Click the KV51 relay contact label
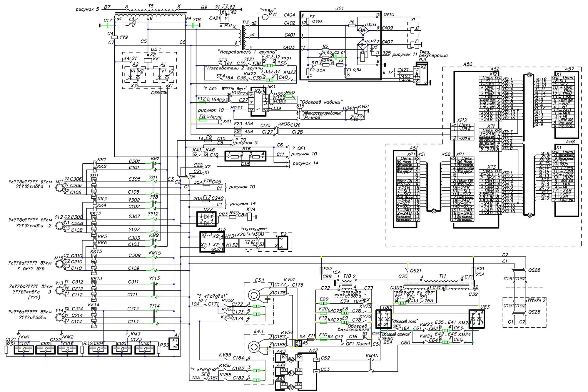The width and height of the screenshot is (588, 392). [x=289, y=279]
